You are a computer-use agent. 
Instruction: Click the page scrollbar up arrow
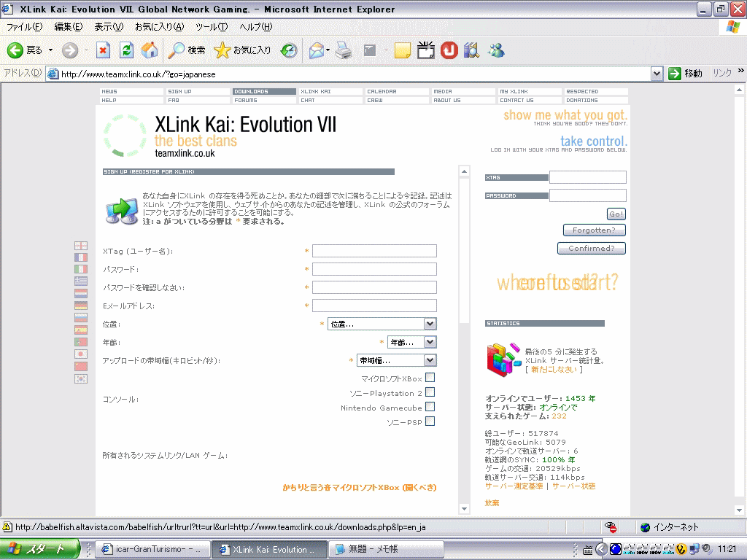(739, 90)
